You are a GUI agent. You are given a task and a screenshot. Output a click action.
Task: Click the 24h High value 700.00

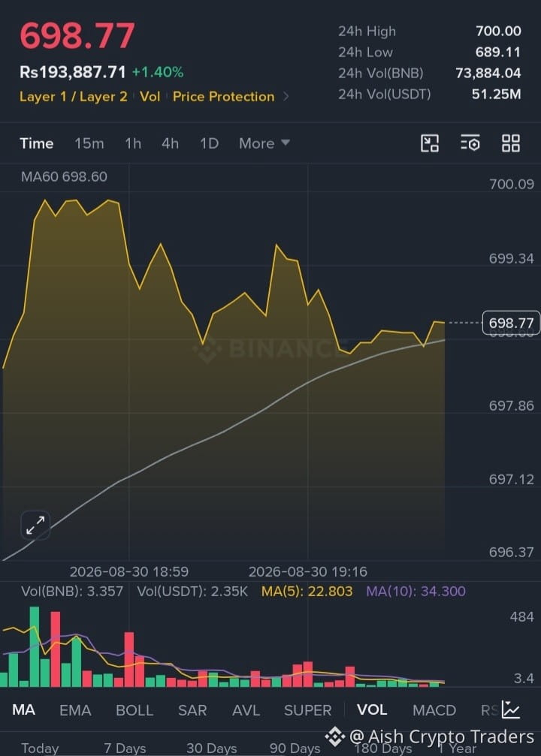498,31
